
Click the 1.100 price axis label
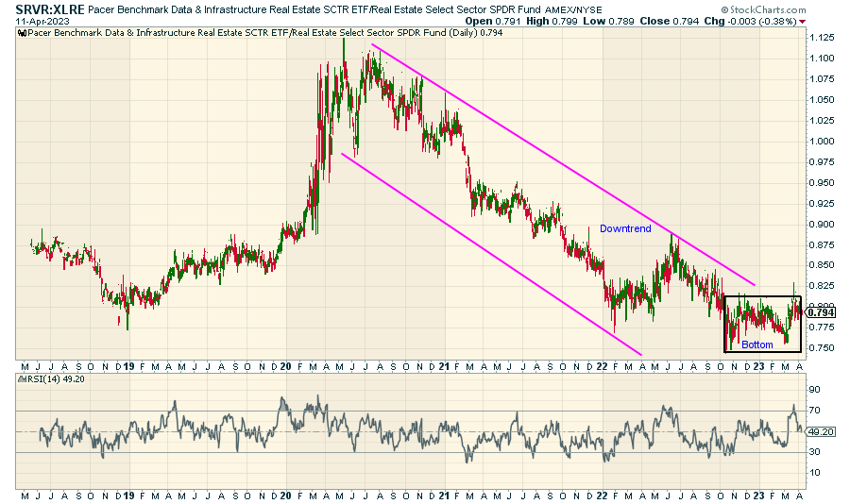pyautogui.click(x=822, y=59)
